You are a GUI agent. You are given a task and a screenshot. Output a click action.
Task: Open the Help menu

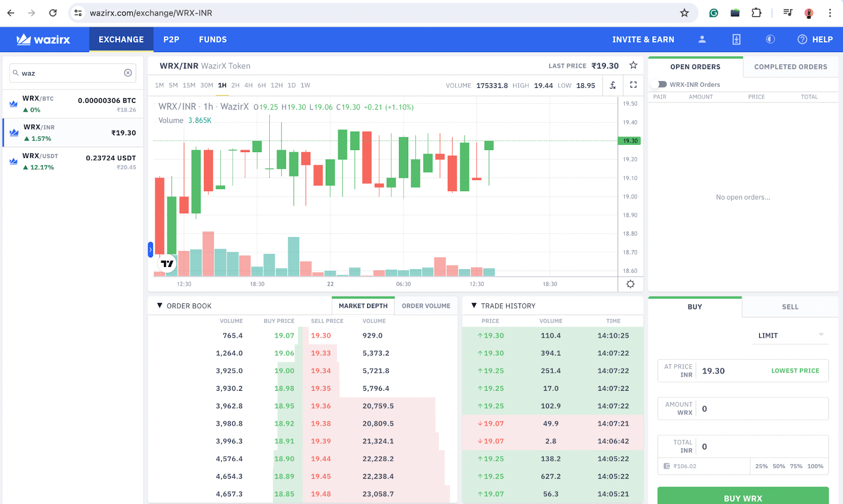[x=815, y=39]
